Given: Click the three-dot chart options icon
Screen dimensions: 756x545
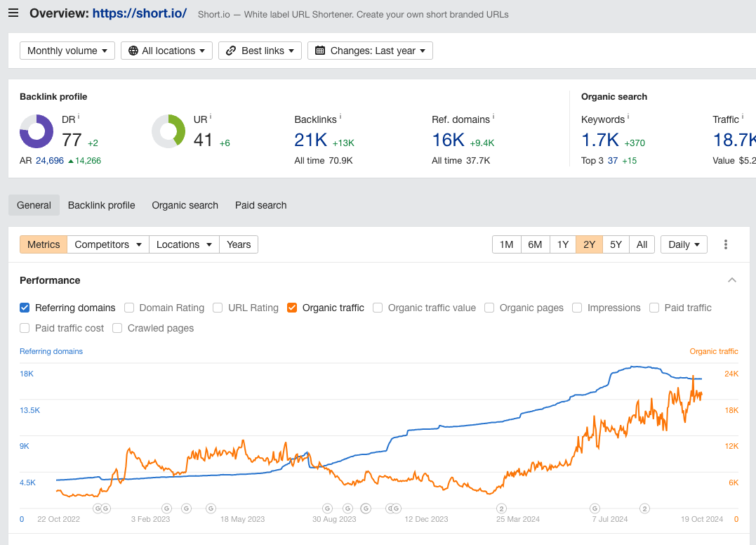Looking at the screenshot, I should point(726,244).
